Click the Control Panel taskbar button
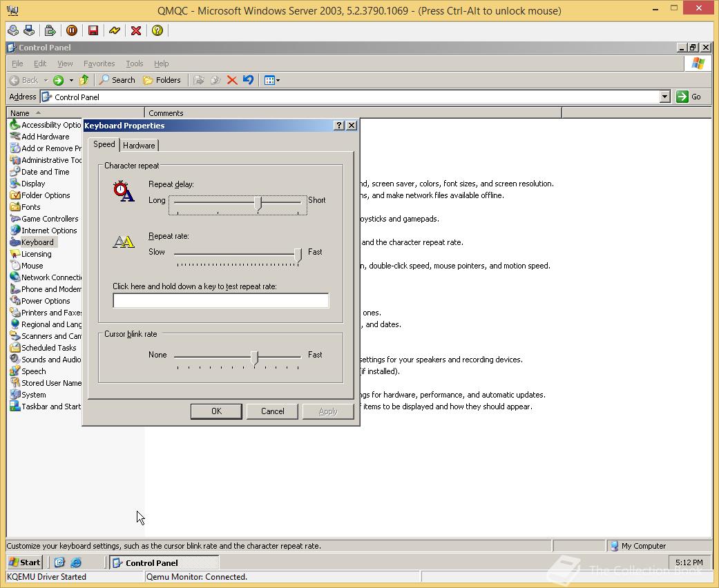The height and width of the screenshot is (588, 719). 164,562
